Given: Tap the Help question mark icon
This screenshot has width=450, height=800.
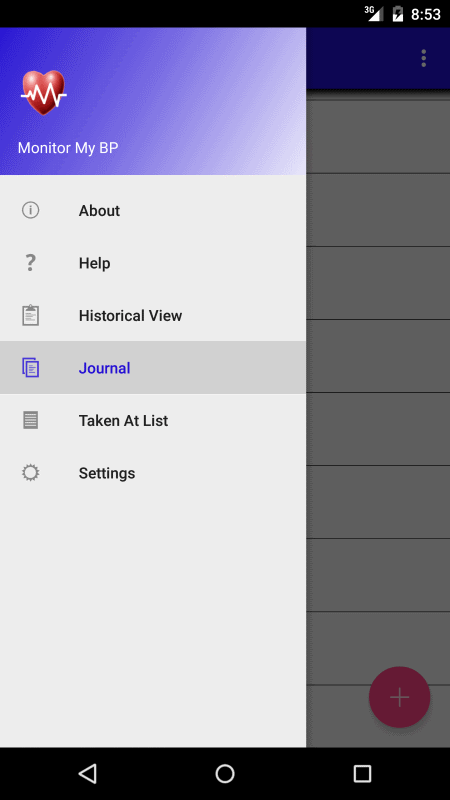Looking at the screenshot, I should tap(31, 263).
